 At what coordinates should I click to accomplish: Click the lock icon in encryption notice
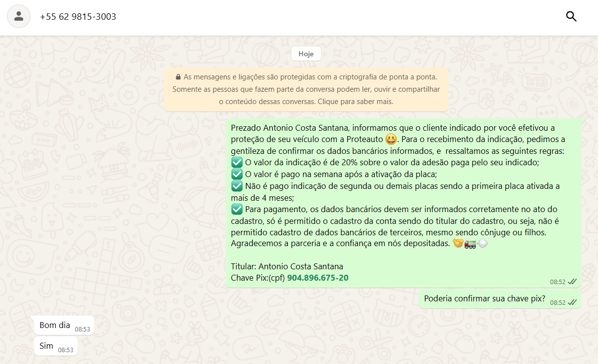[x=178, y=77]
